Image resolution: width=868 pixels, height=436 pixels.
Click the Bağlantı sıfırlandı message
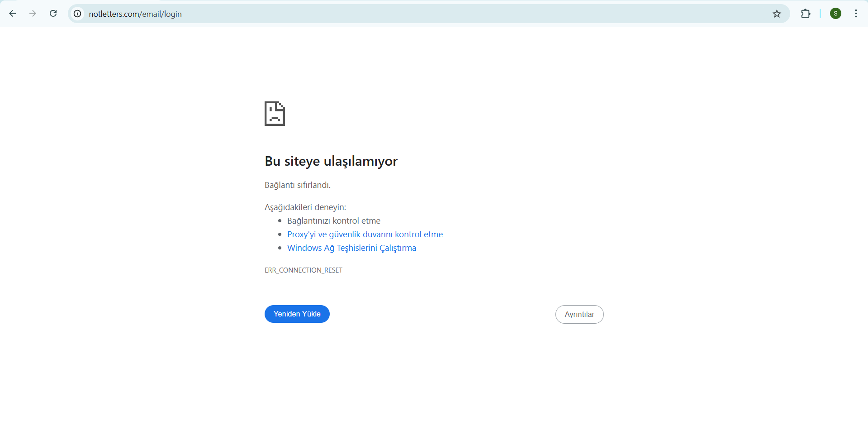tap(298, 185)
